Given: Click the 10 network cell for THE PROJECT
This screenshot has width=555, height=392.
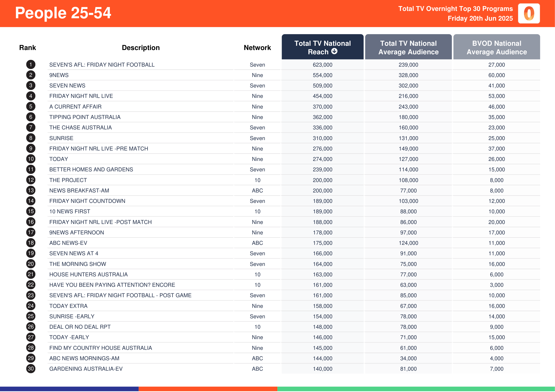Looking at the screenshot, I should point(257,180).
